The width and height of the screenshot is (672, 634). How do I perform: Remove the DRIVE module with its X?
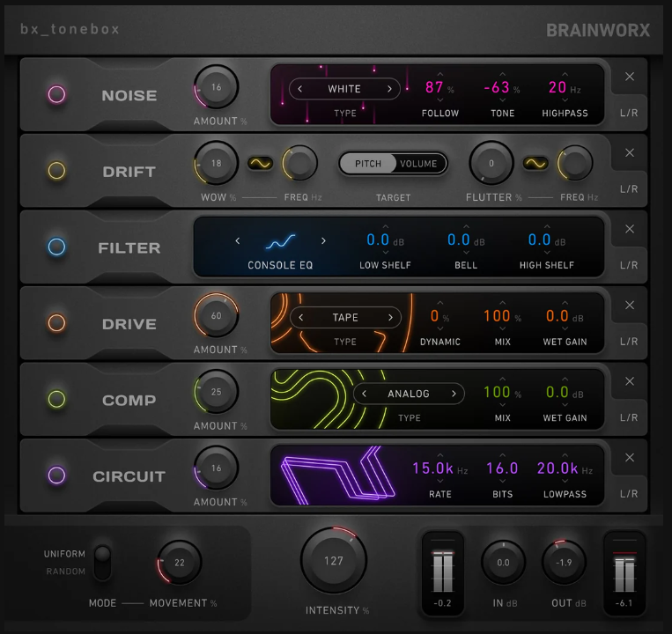[x=630, y=306]
